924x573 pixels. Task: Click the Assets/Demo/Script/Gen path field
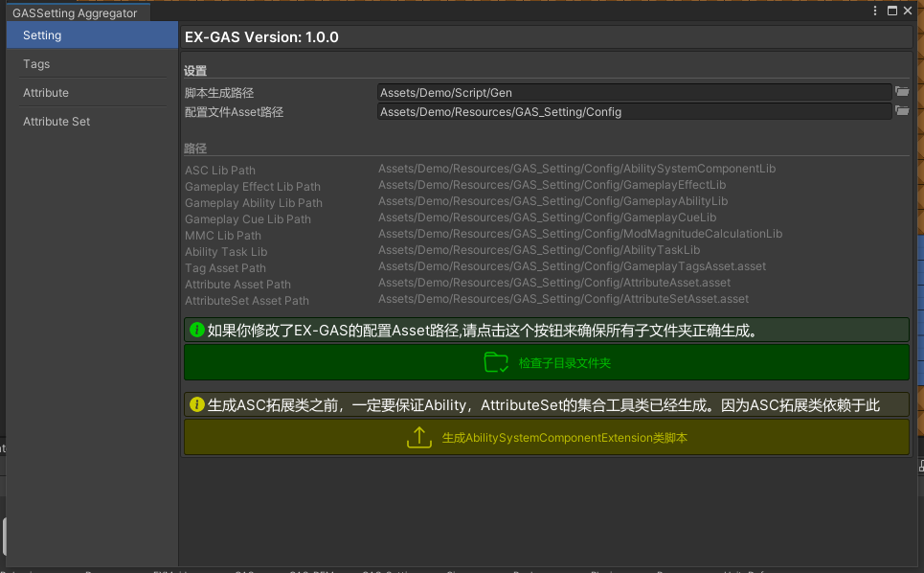[633, 92]
